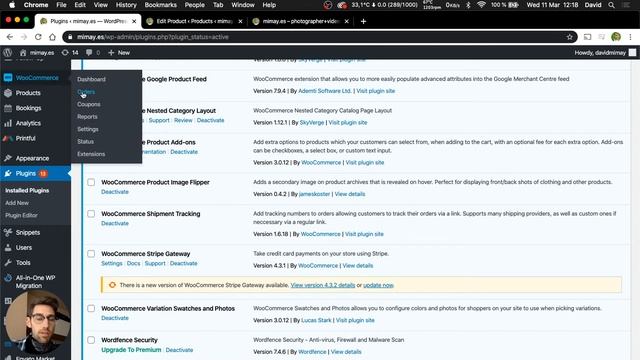Click the Printful sidebar icon
This screenshot has width=640, height=360.
click(x=8, y=138)
